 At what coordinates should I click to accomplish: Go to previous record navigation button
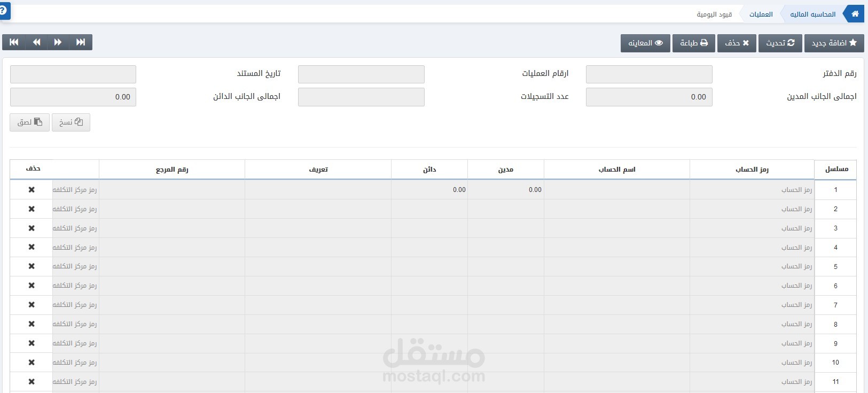click(36, 42)
